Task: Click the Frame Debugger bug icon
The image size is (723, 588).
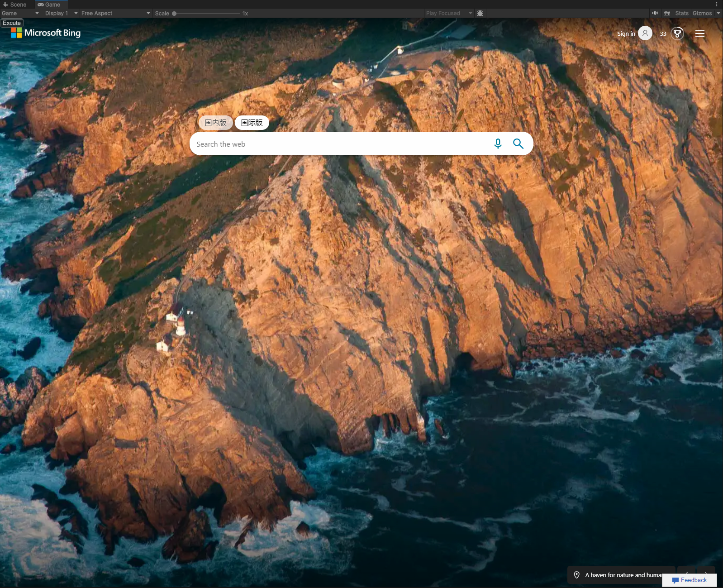Action: point(480,13)
